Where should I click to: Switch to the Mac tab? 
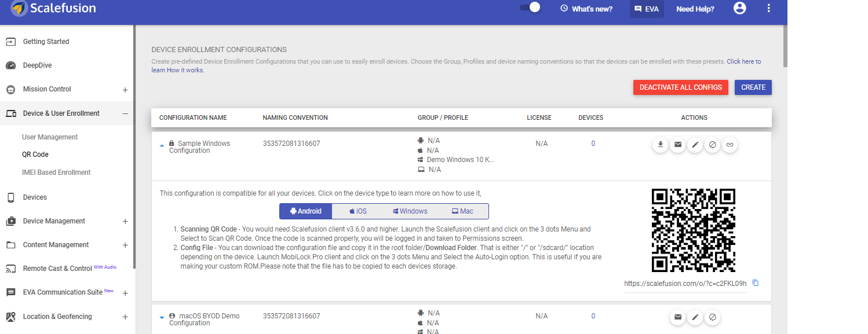(x=462, y=211)
